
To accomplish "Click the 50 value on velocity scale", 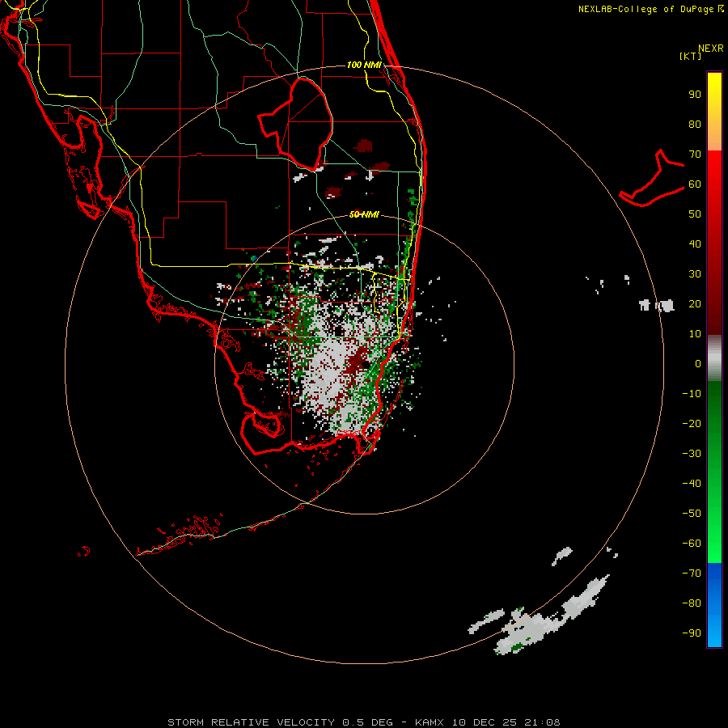I will [x=695, y=214].
